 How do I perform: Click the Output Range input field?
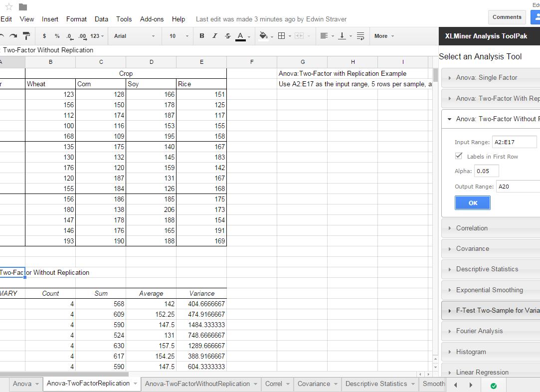518,187
